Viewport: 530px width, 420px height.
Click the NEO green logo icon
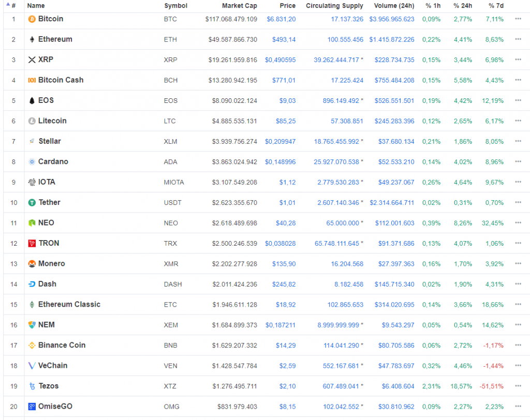32,223
